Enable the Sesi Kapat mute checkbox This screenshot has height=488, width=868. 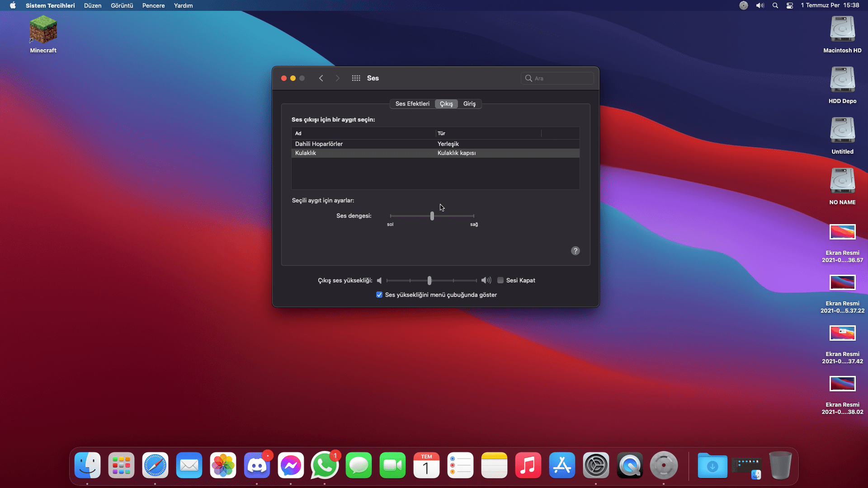click(500, 281)
